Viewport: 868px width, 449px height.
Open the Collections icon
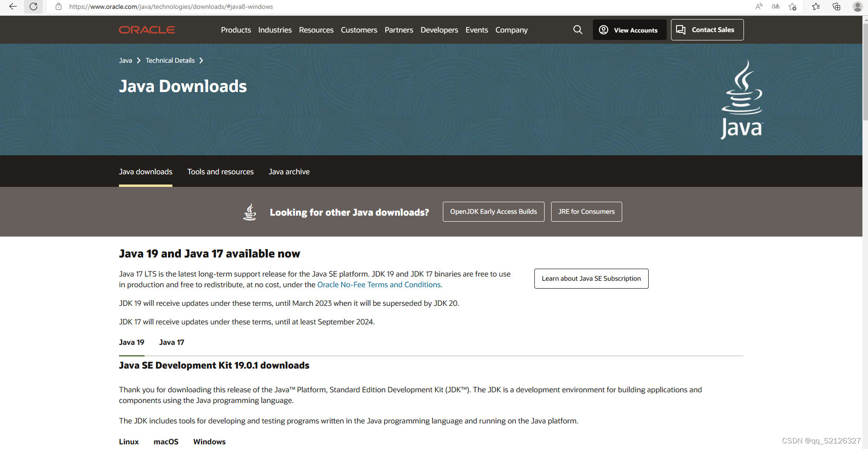tap(836, 7)
